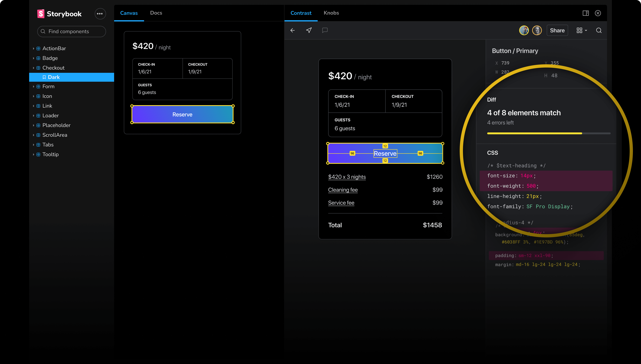Click the Find components search field
The height and width of the screenshot is (364, 641).
pos(72,32)
